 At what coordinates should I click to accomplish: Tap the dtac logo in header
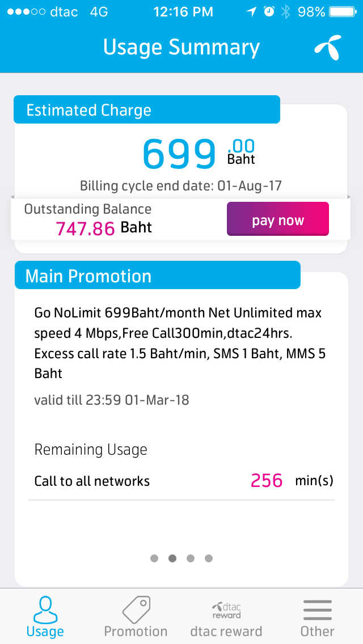pos(328,48)
